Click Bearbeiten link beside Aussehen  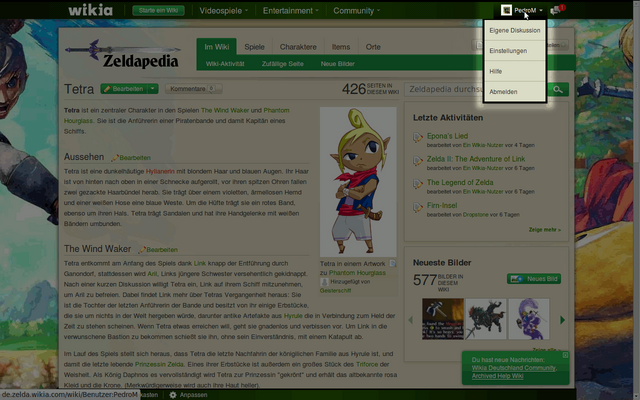[x=135, y=158]
